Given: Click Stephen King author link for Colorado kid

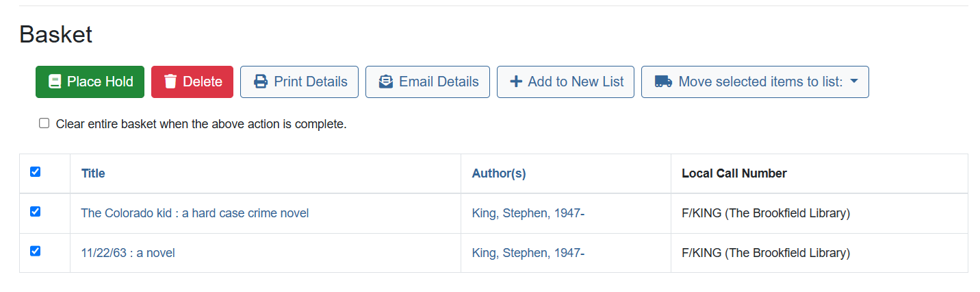Looking at the screenshot, I should (528, 213).
